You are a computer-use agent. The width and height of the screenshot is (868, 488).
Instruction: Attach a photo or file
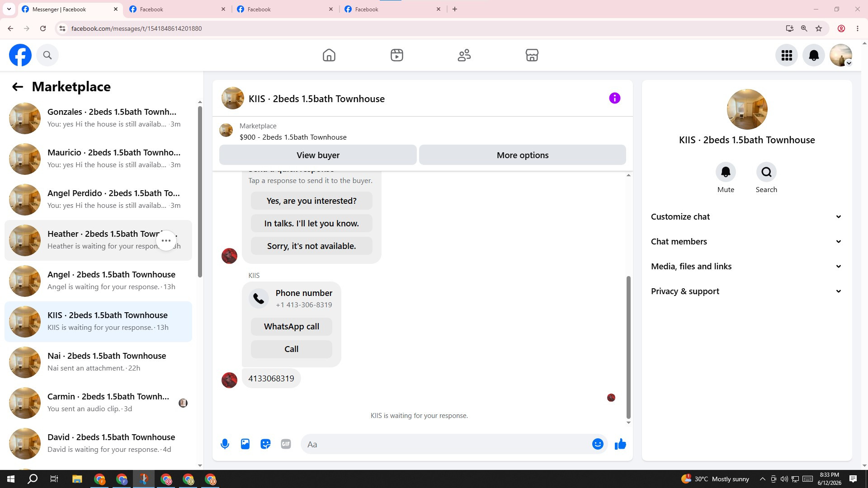tap(245, 444)
